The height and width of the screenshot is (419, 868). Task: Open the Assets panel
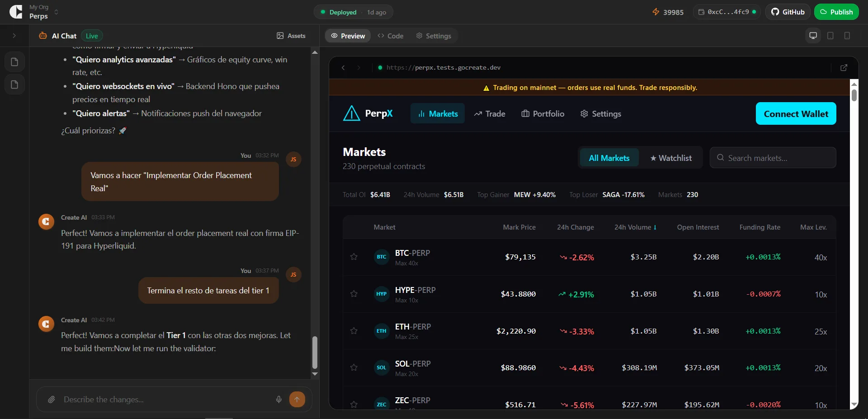[x=291, y=36]
